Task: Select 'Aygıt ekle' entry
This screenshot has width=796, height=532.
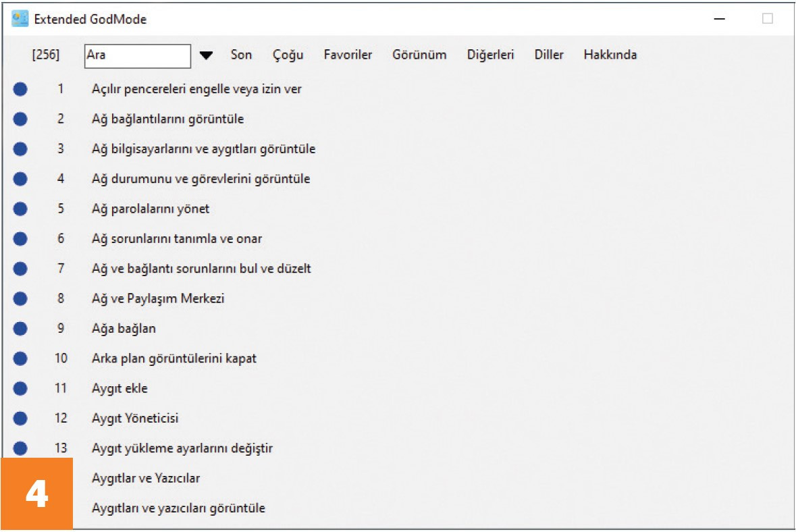Action: [x=120, y=389]
